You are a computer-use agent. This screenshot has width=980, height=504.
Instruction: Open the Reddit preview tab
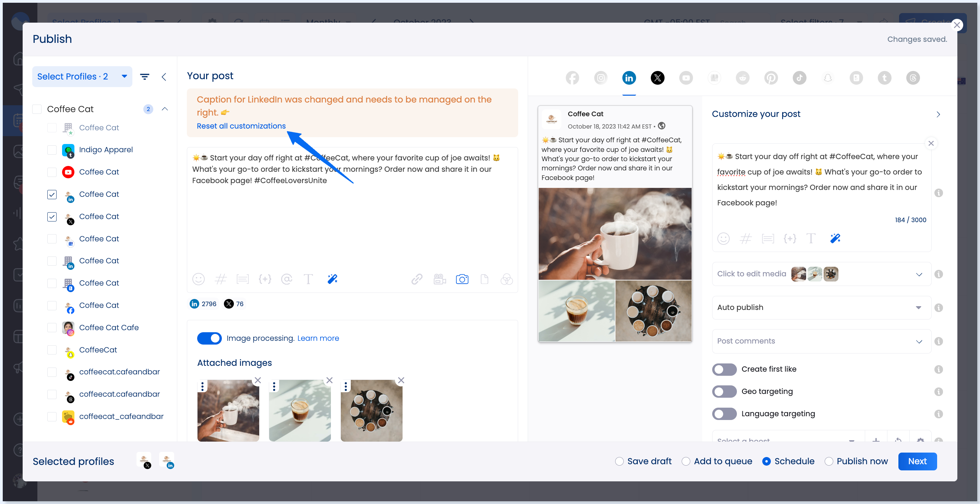coord(742,78)
